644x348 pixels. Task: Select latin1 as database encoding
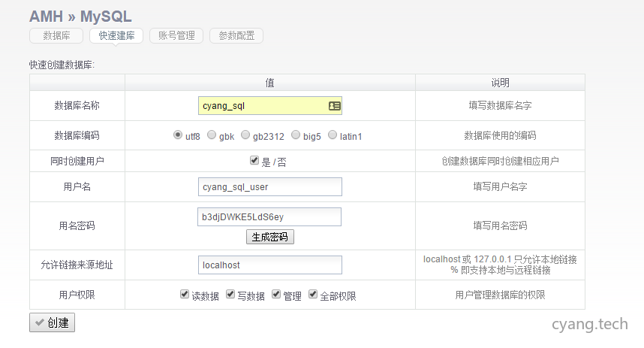tap(332, 135)
